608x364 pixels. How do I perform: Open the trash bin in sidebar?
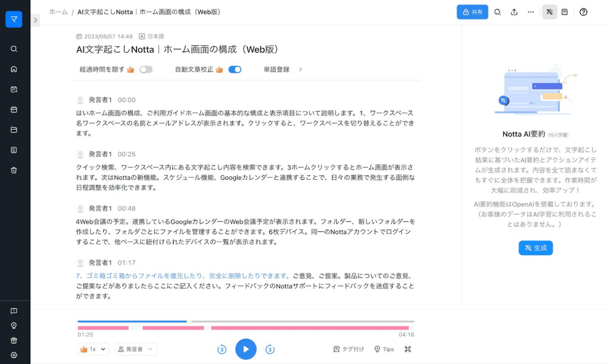tap(14, 170)
